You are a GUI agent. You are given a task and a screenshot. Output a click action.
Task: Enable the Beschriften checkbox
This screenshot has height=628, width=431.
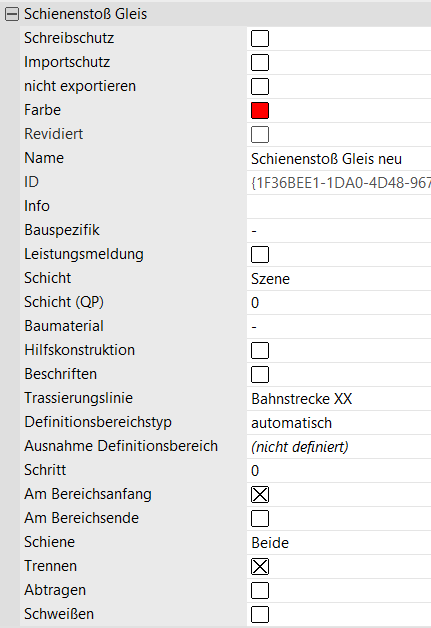coord(260,374)
